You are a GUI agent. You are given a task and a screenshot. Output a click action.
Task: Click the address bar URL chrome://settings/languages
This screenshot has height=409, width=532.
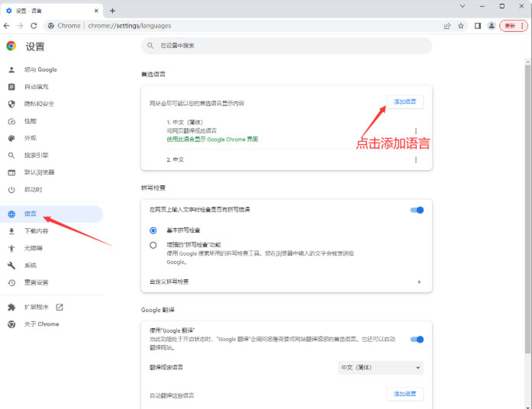(x=129, y=26)
